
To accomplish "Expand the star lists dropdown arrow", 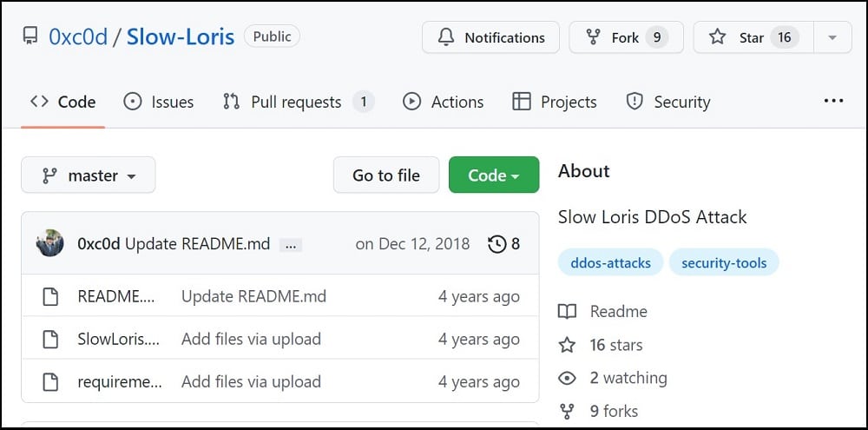I will 832,37.
